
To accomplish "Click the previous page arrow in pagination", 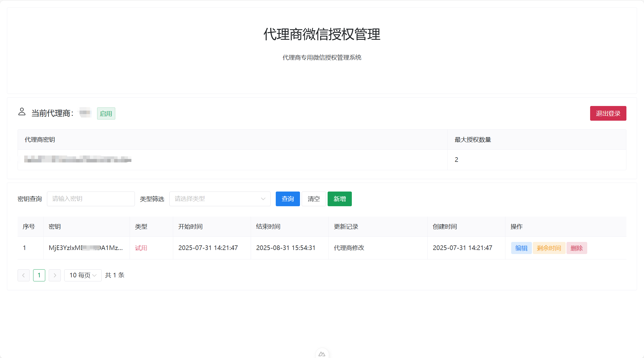I will click(23, 275).
